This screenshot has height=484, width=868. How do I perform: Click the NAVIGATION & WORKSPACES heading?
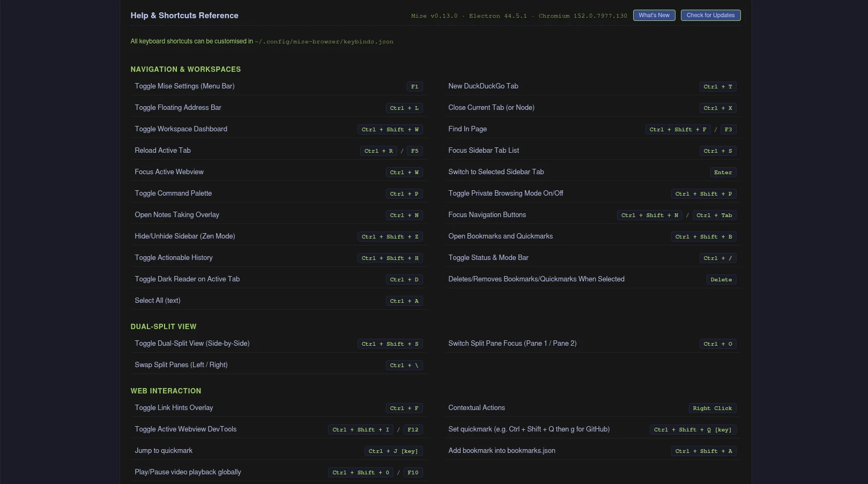click(x=186, y=69)
